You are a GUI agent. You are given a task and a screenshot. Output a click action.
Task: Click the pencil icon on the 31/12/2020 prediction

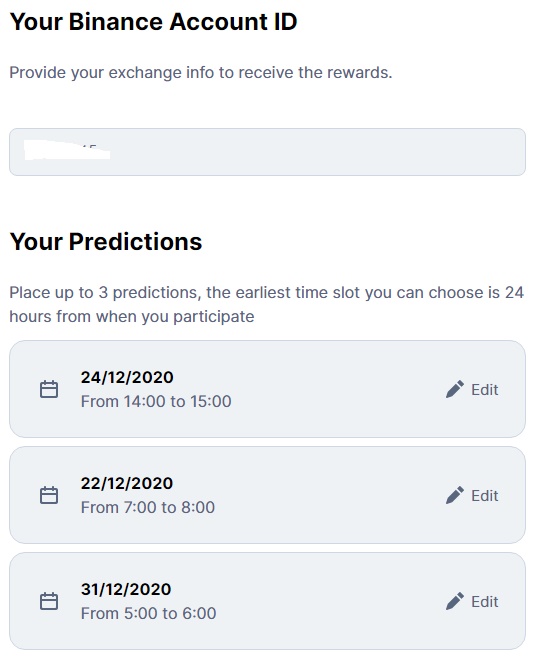(455, 601)
